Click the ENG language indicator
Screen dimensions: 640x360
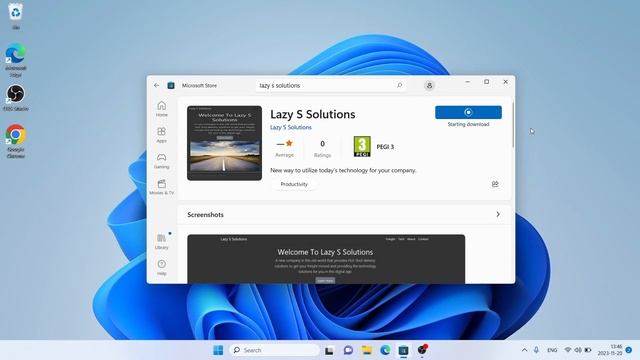[x=552, y=350]
